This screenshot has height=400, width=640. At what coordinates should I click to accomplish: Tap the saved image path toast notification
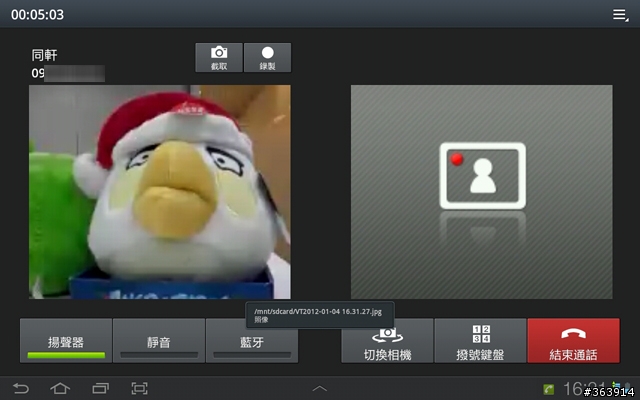tap(320, 315)
